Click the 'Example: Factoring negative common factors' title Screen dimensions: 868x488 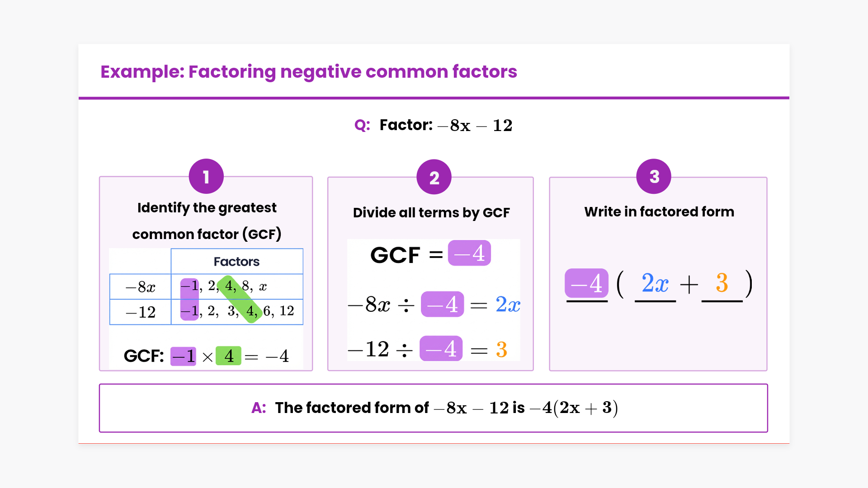coord(308,71)
